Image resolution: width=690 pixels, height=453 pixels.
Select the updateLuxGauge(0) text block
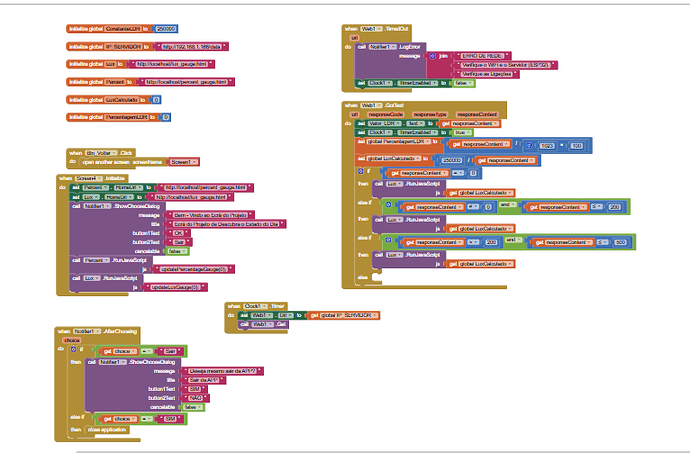(175, 285)
